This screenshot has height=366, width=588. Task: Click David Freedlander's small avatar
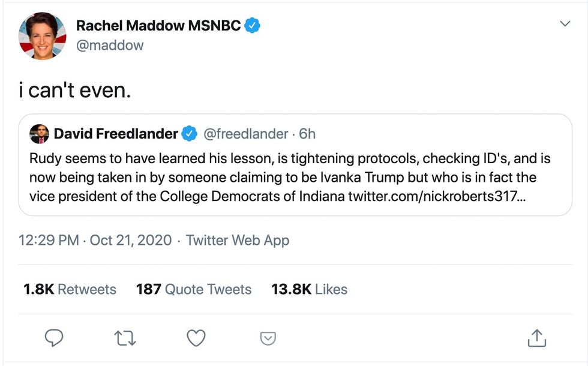(x=39, y=134)
